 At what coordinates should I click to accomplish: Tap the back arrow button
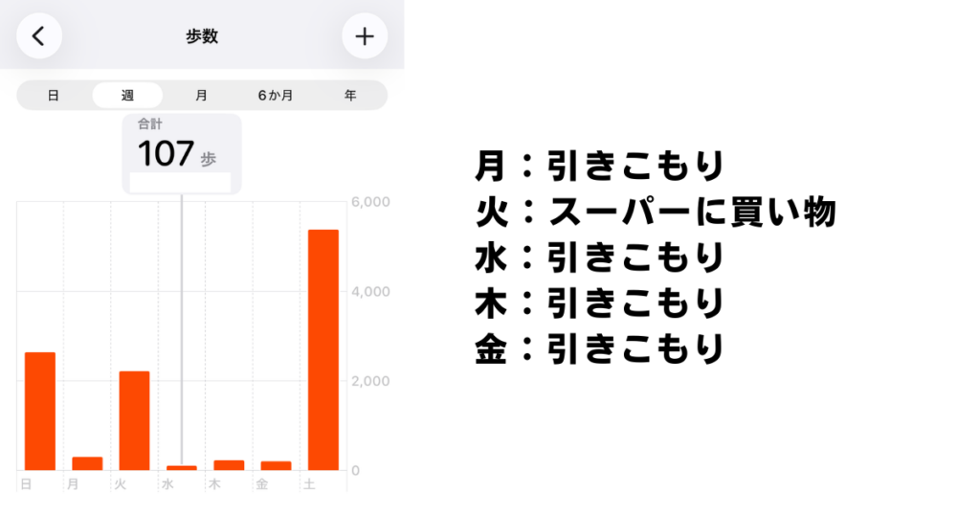(39, 36)
